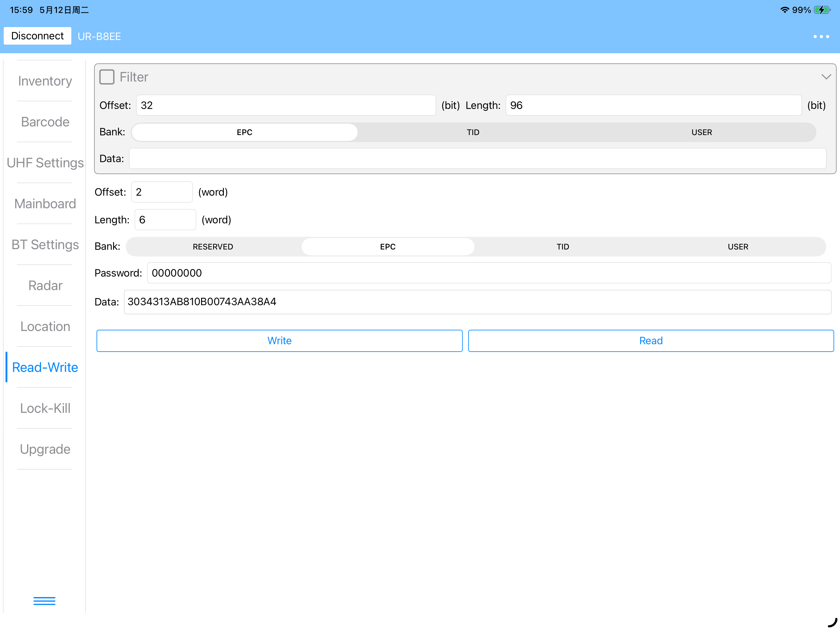Choose USER in the read-write bank selector
The height and width of the screenshot is (630, 840).
[x=738, y=247]
